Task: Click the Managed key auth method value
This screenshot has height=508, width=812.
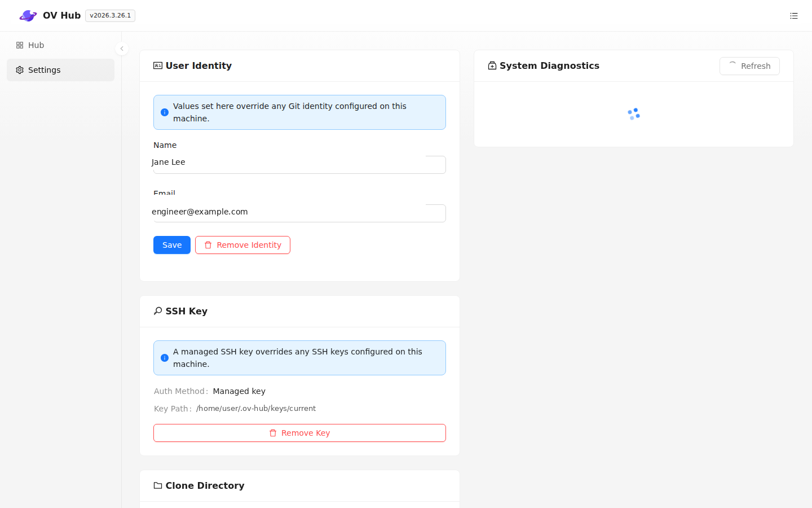Action: tap(239, 391)
